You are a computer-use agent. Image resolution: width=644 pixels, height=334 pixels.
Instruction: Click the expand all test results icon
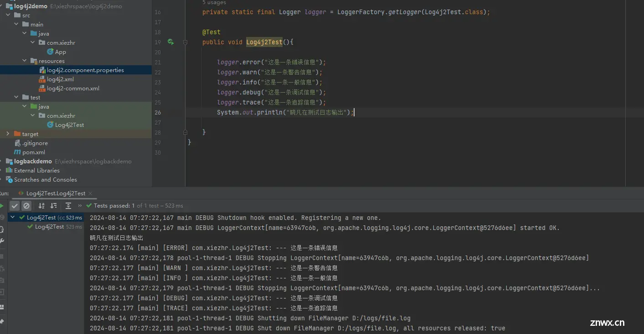point(68,206)
